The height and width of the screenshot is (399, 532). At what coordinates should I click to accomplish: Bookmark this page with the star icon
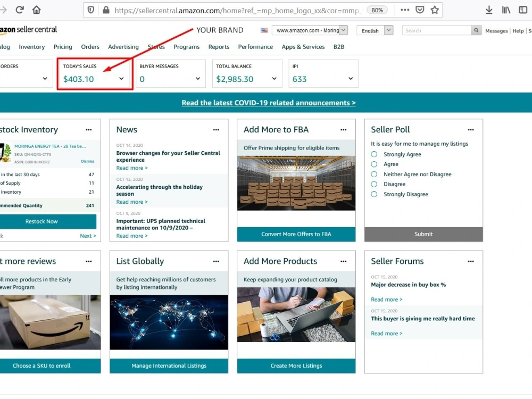pos(435,10)
